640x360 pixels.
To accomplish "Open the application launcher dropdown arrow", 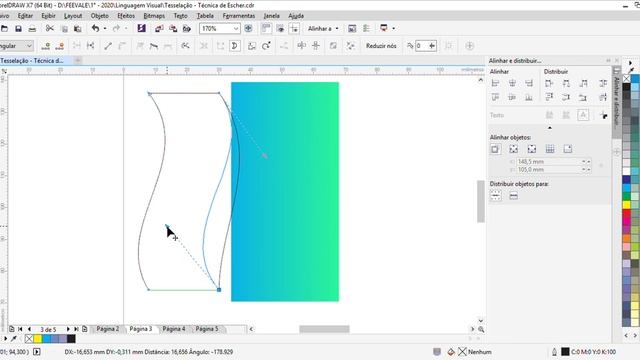I will click(393, 28).
